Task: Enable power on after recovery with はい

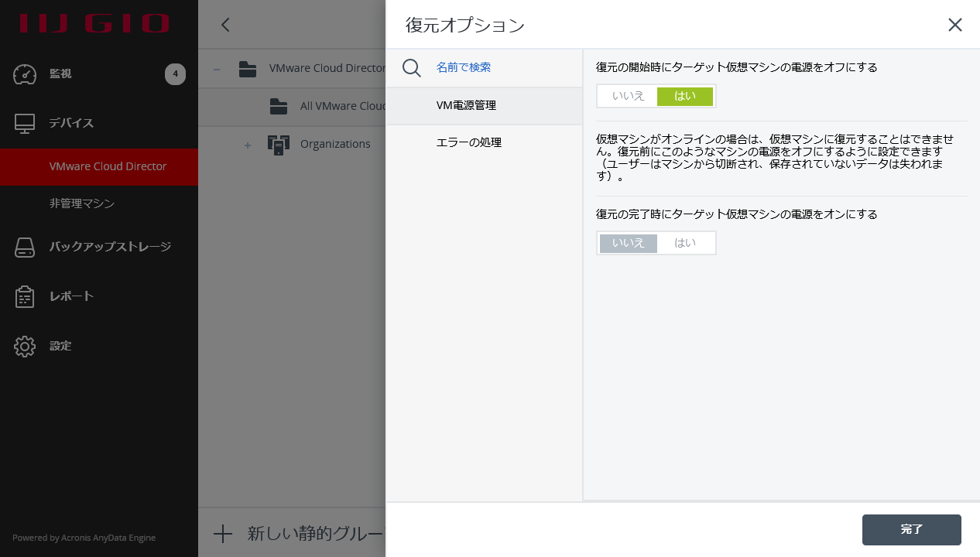Action: click(685, 243)
